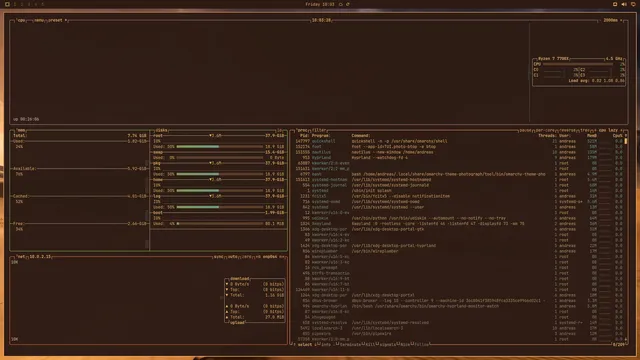Toggle the disks view in memory box

click(x=161, y=130)
